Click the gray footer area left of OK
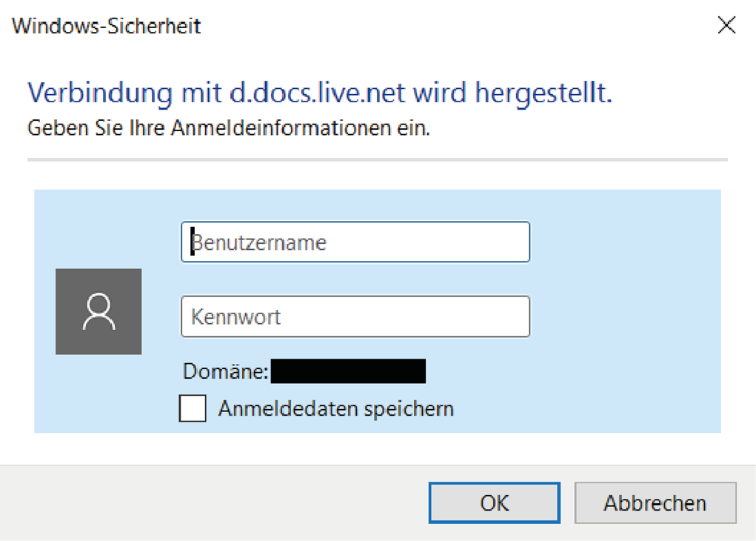The image size is (756, 541). coord(215,503)
